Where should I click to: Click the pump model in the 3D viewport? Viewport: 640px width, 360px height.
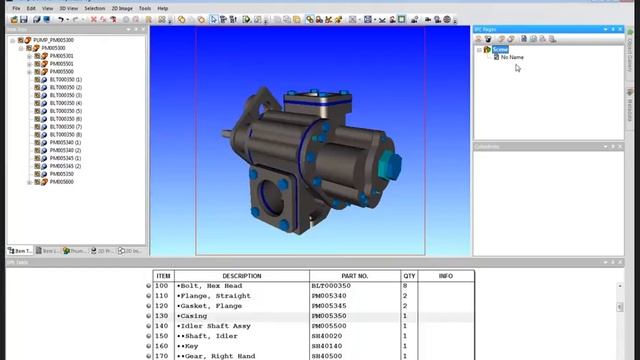pyautogui.click(x=310, y=161)
